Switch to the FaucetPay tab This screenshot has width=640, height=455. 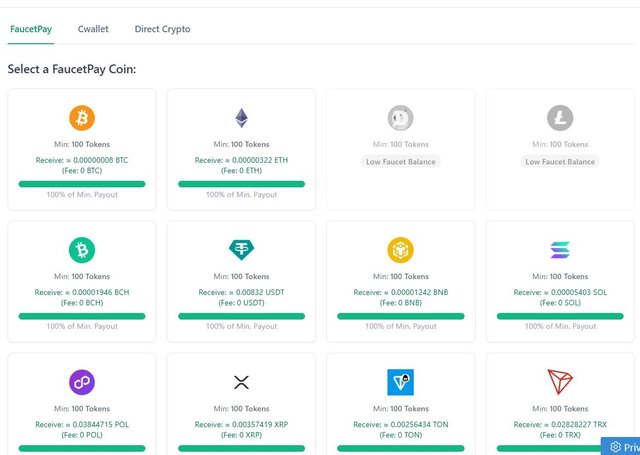click(x=31, y=29)
